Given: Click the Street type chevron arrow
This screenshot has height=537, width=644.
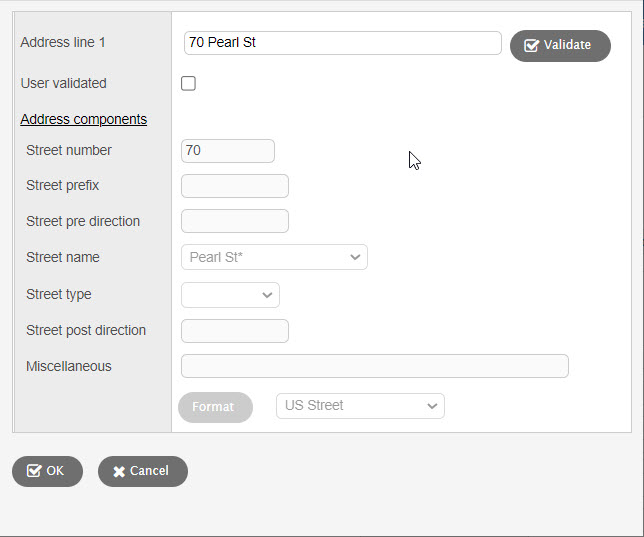Looking at the screenshot, I should pyautogui.click(x=267, y=295).
